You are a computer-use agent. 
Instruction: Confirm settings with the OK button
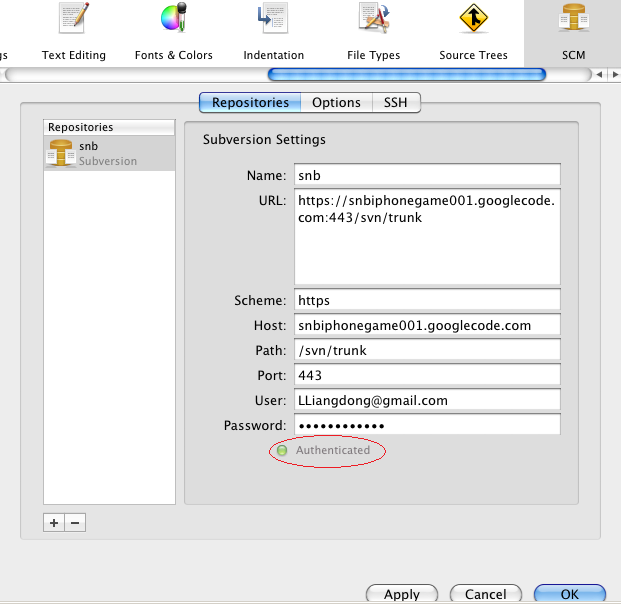(570, 594)
